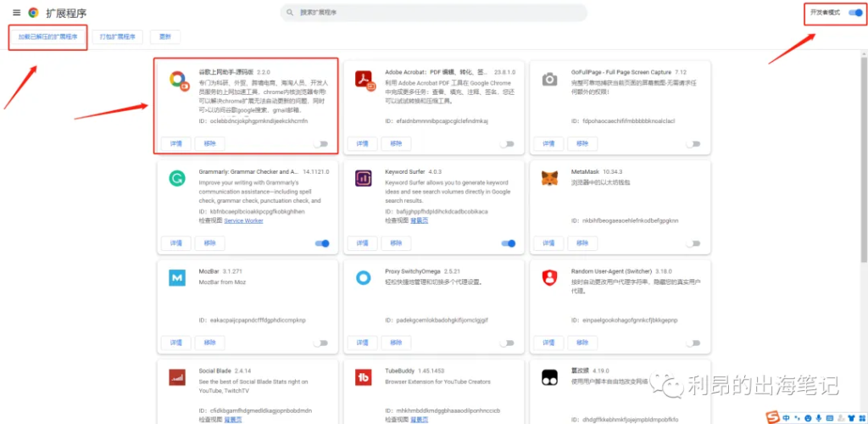The width and height of the screenshot is (868, 424).
Task: Enable the 谷歌上网助手 extension toggle
Action: click(x=320, y=144)
